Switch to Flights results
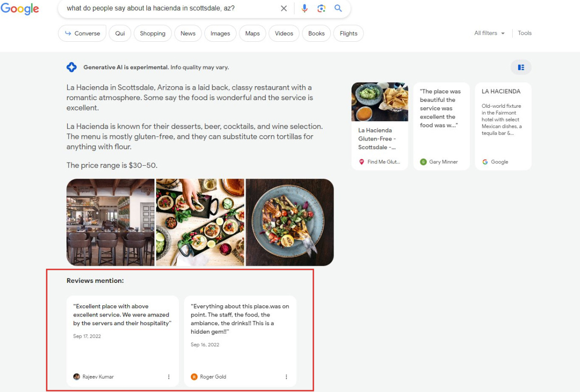The image size is (580, 392). 349,33
